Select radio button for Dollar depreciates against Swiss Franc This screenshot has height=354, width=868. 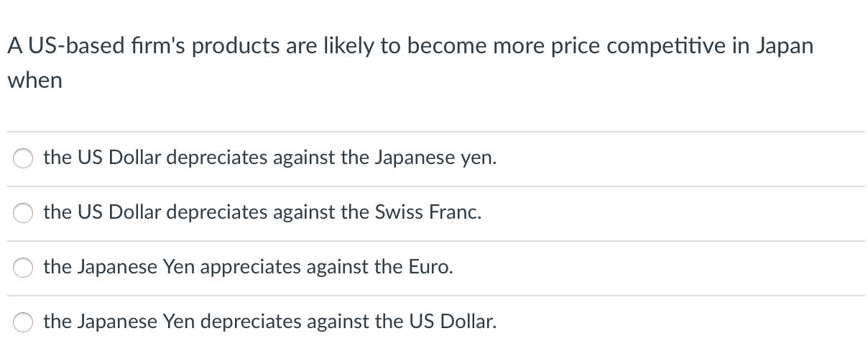coord(22,213)
